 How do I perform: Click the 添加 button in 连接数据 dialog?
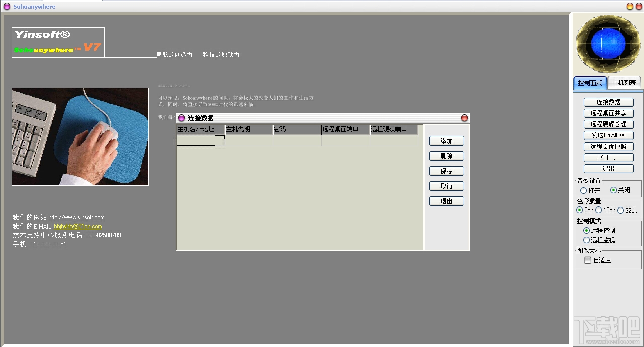tap(446, 141)
